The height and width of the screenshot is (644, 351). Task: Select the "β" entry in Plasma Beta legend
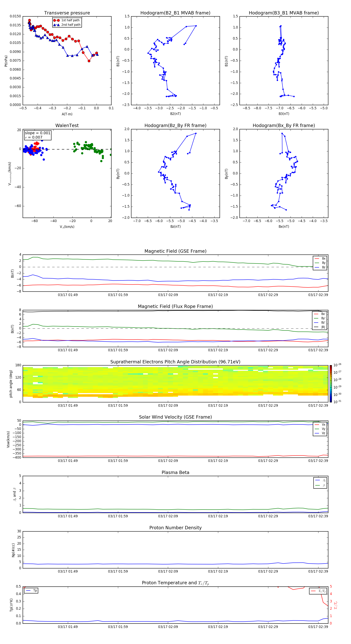point(321,485)
